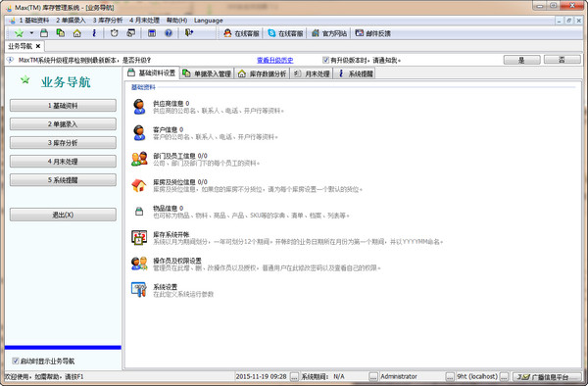The width and height of the screenshot is (588, 386).
Task: Open 供应商信息 0 entry
Action: [x=171, y=104]
